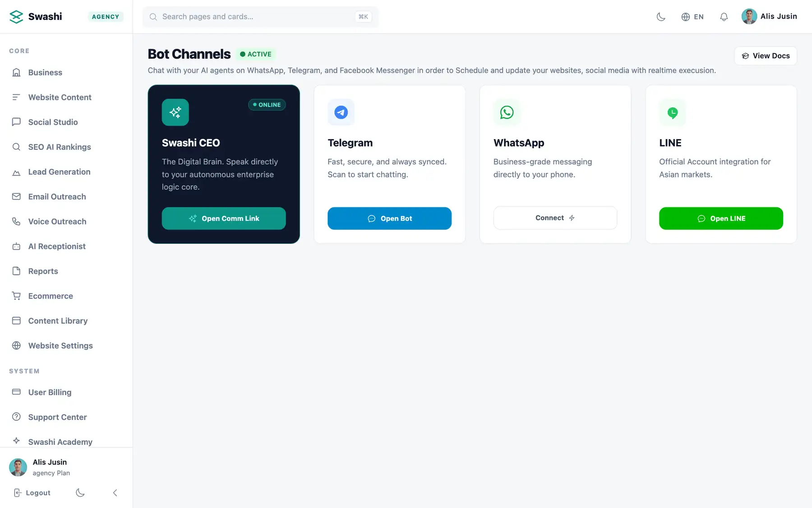The image size is (812, 508).
Task: Click Open Comm Link button
Action: click(224, 219)
